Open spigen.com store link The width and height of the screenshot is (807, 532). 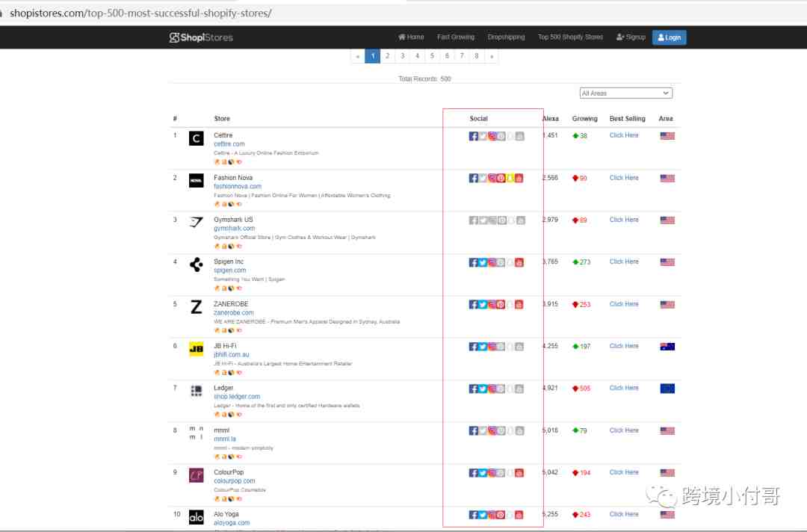click(x=229, y=270)
